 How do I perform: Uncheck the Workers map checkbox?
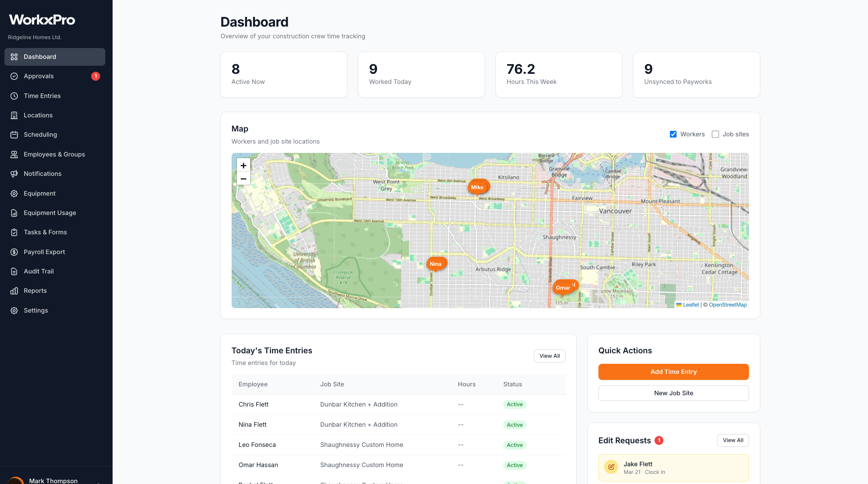(673, 134)
